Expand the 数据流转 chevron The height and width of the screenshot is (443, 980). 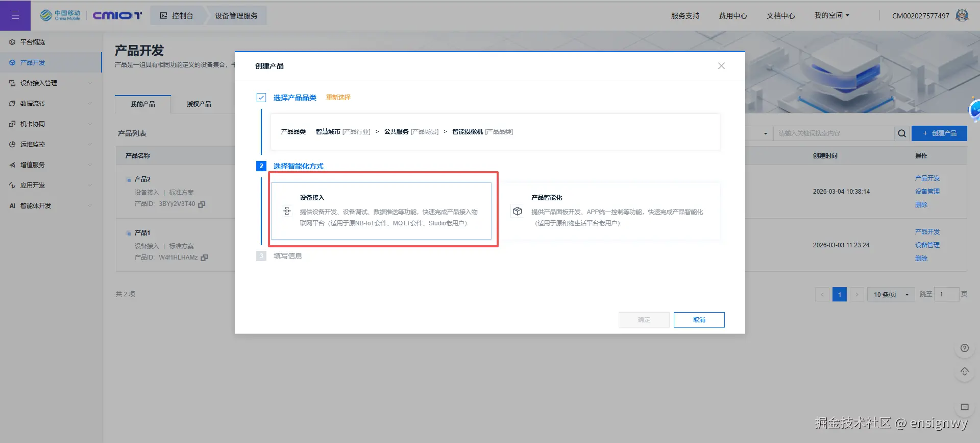(90, 103)
